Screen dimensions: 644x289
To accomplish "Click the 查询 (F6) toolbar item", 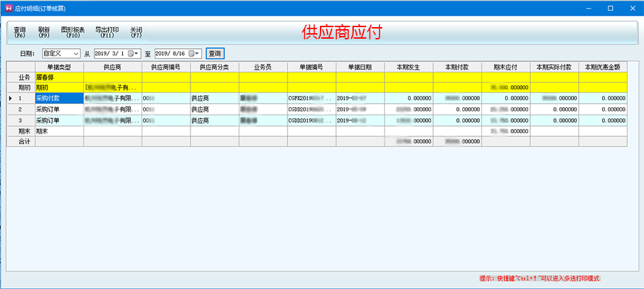I will 20,32.
